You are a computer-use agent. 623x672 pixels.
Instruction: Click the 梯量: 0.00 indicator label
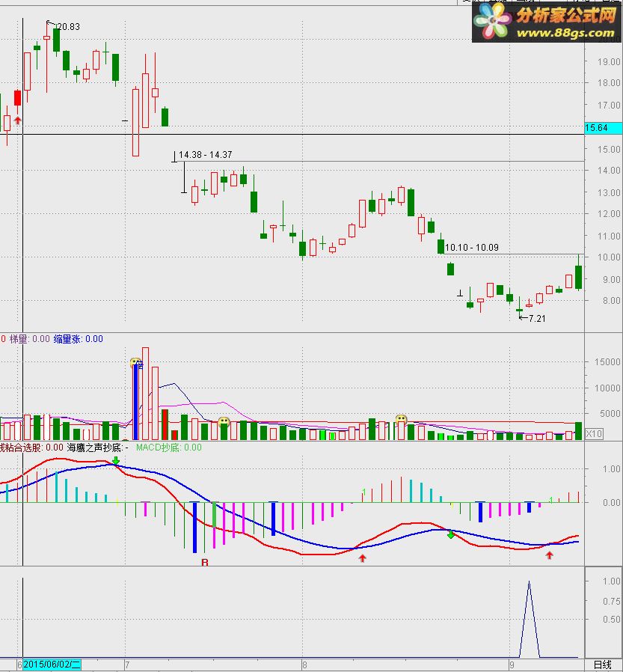pyautogui.click(x=30, y=339)
